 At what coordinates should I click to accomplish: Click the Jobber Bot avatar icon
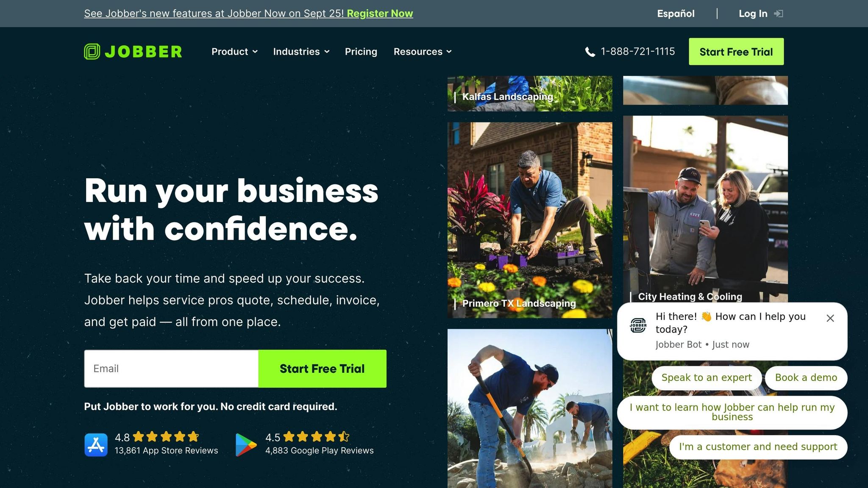(x=638, y=325)
